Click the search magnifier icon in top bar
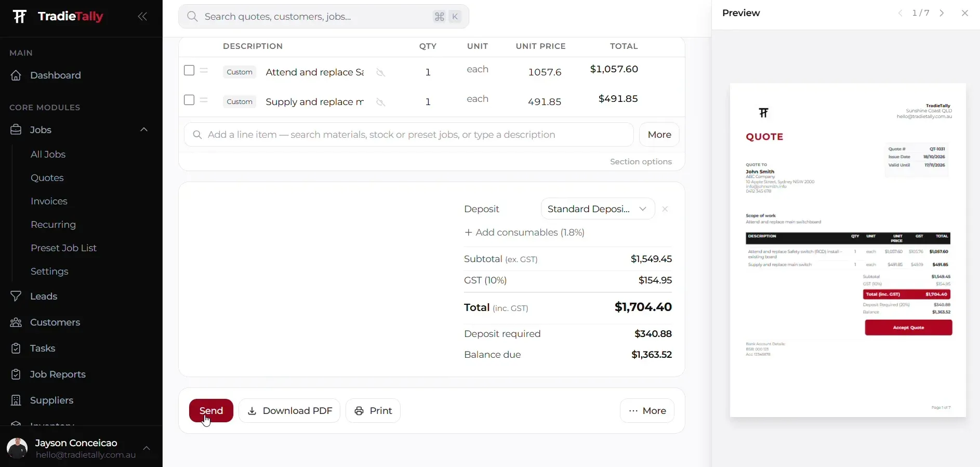The image size is (980, 467). tap(192, 17)
